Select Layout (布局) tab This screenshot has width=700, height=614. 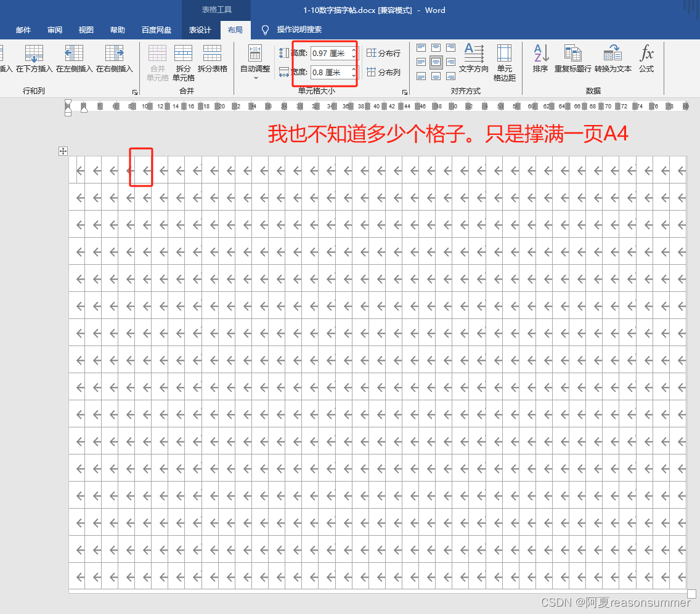pos(235,30)
